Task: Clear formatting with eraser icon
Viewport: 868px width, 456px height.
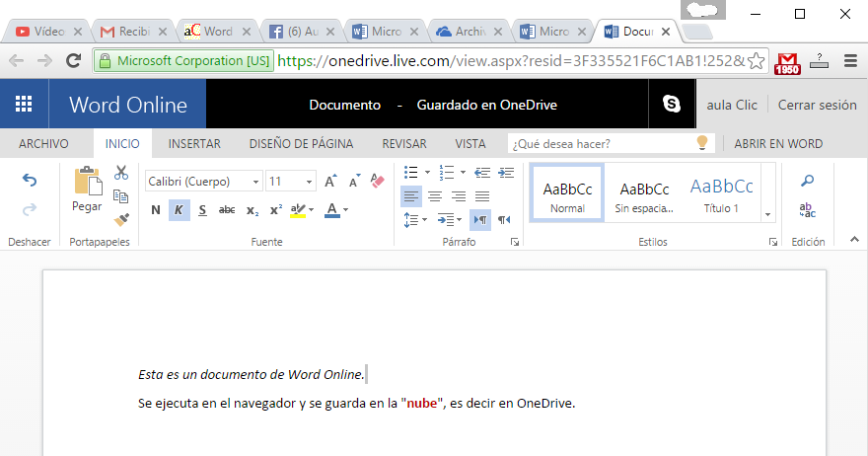Action: 378,181
